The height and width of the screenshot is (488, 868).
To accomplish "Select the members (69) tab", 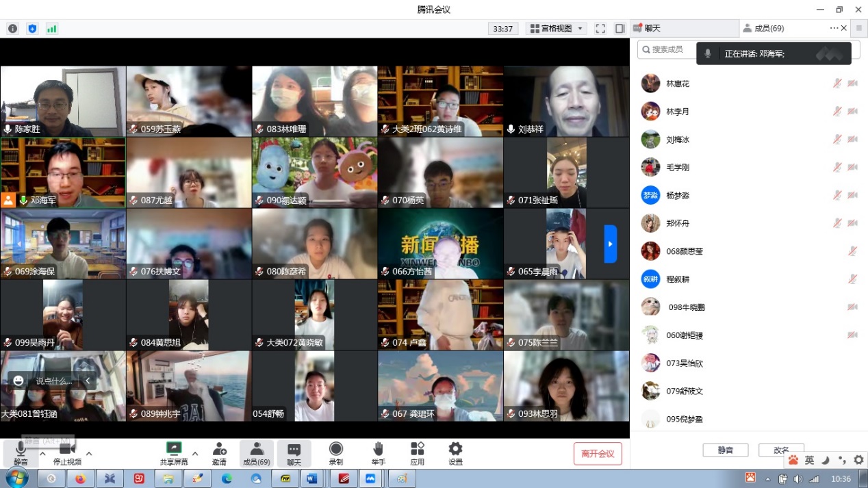I will pos(769,28).
